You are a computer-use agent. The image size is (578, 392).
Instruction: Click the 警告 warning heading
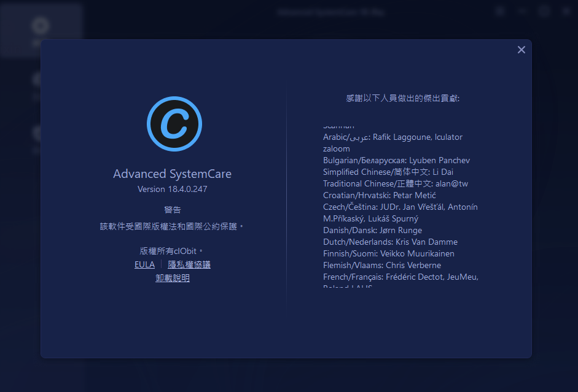[x=173, y=210]
